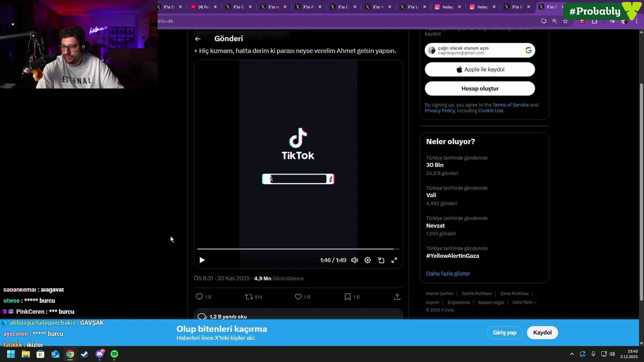
Task: Open the system volume tray icon
Action: point(612,354)
